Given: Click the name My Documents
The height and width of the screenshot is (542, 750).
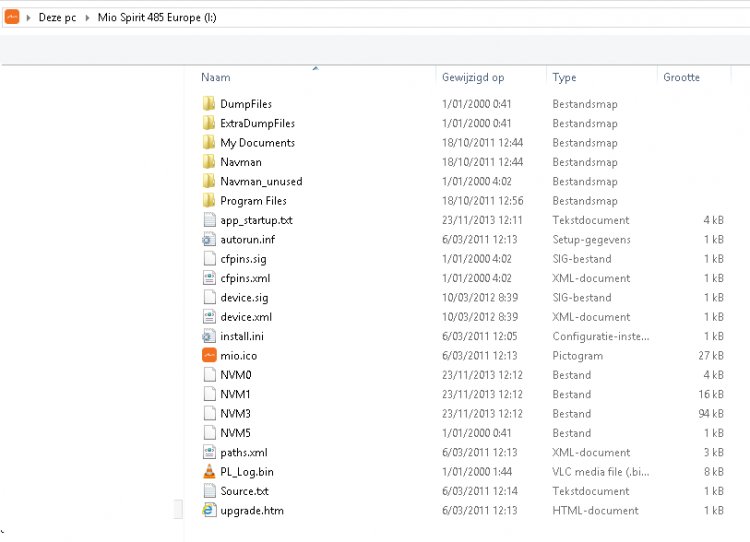Looking at the screenshot, I should pyautogui.click(x=257, y=143).
